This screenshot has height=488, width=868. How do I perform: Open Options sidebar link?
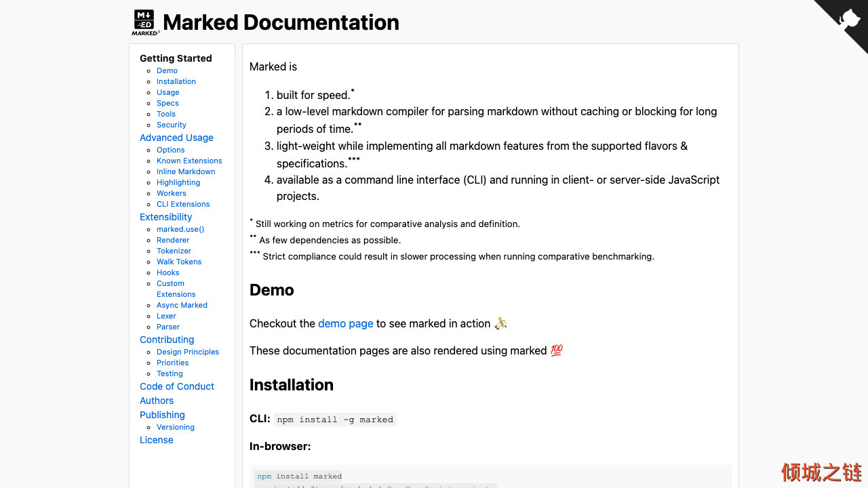point(171,150)
